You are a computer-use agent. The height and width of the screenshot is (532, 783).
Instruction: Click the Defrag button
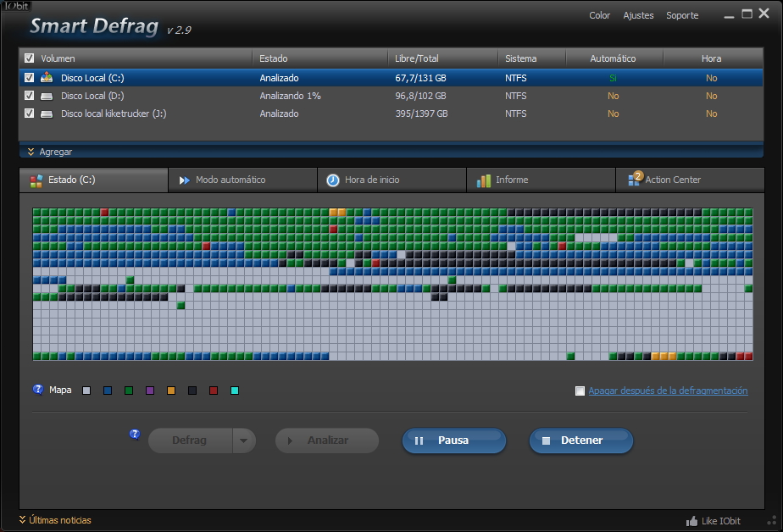click(191, 441)
